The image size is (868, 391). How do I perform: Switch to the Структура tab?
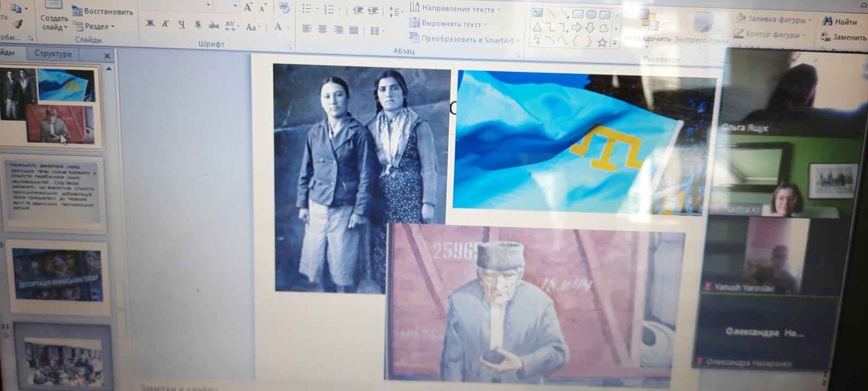pyautogui.click(x=53, y=54)
